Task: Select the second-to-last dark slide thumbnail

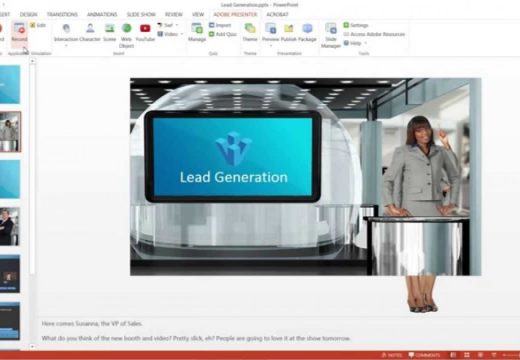Action: tap(10, 274)
